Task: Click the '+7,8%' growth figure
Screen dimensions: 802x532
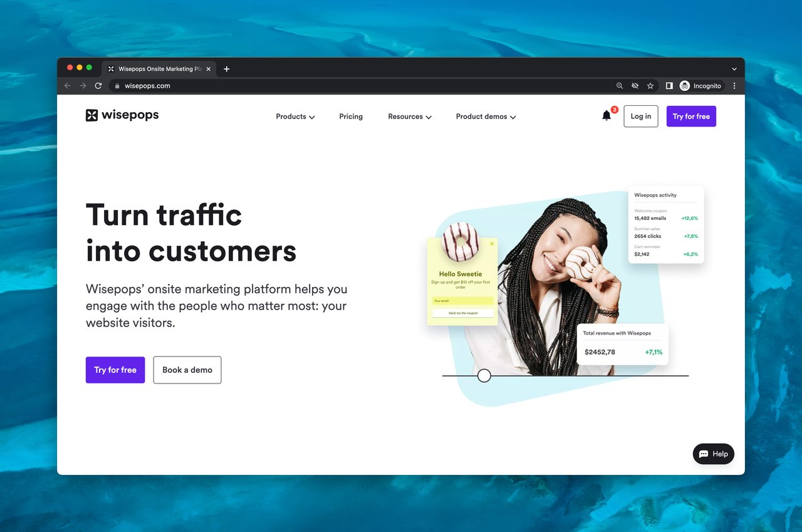Action: point(691,236)
